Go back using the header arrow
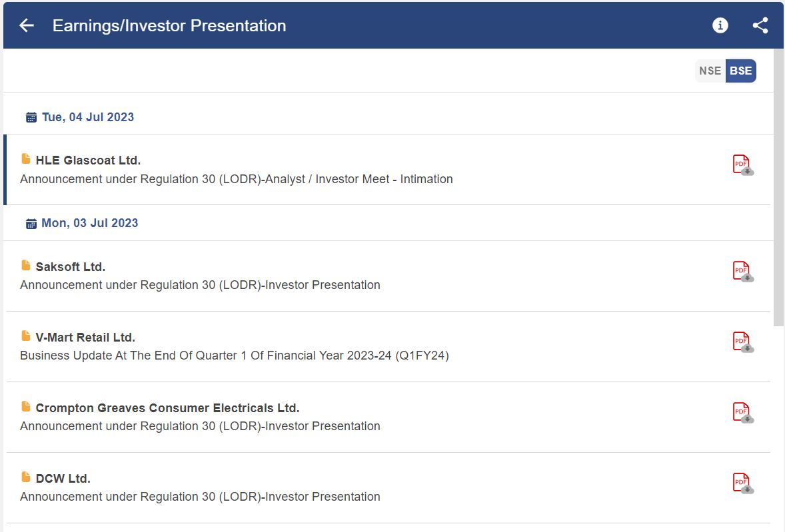Viewport: 785px width, 532px height. point(27,25)
